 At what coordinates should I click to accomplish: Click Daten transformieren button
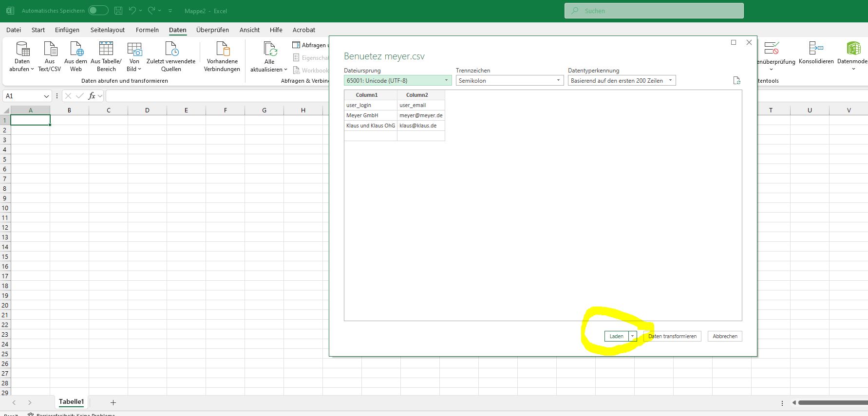[672, 336]
